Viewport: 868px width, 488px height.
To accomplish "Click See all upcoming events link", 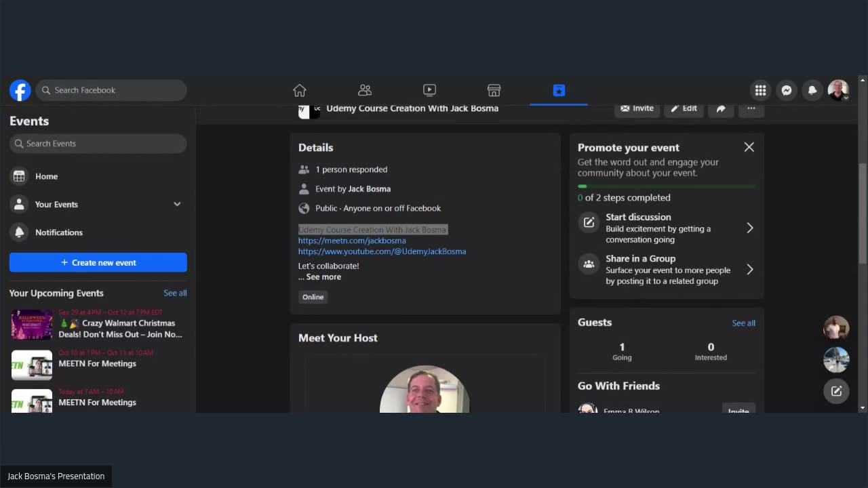I will 175,293.
